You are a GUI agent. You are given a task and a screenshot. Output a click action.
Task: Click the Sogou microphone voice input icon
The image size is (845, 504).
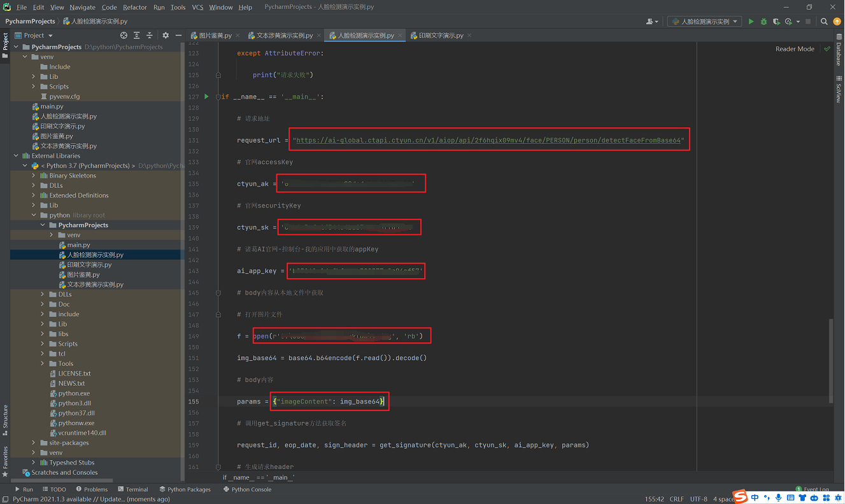coord(778,498)
